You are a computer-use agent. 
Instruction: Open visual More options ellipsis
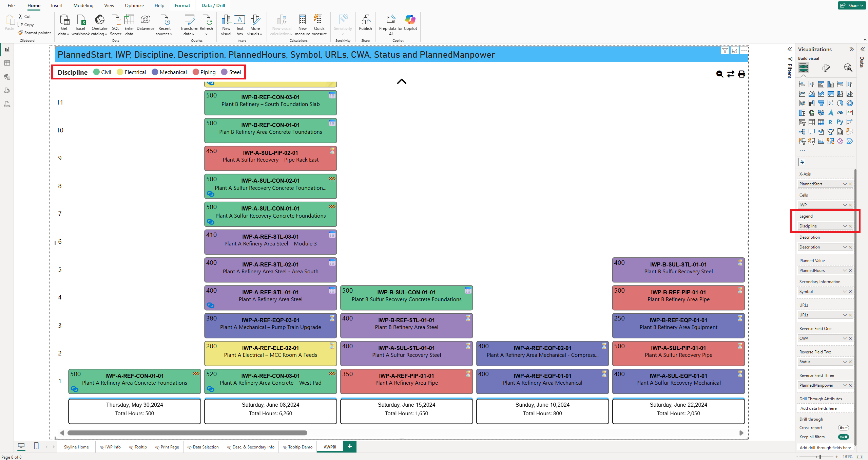pos(744,51)
